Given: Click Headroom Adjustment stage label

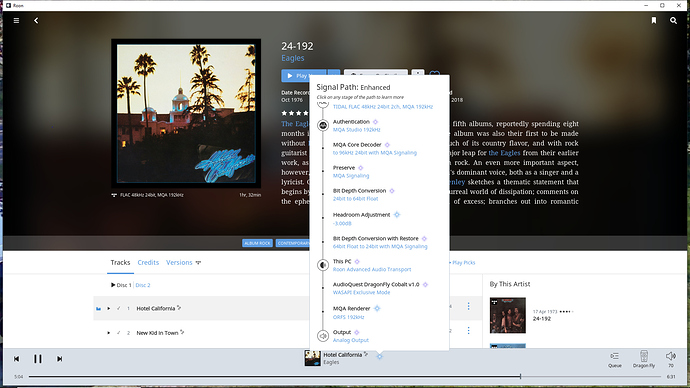Looking at the screenshot, I should pos(361,215).
